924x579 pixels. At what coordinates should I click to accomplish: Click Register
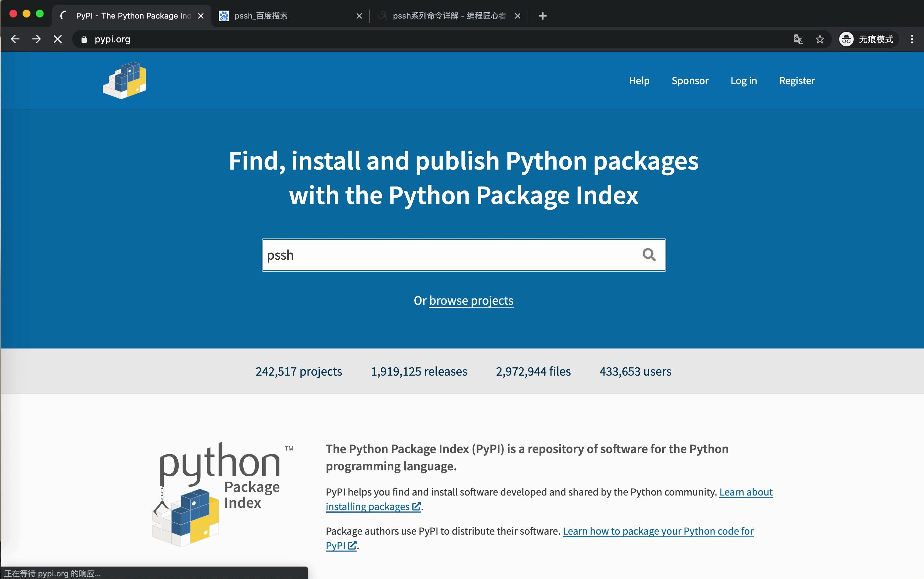click(797, 80)
